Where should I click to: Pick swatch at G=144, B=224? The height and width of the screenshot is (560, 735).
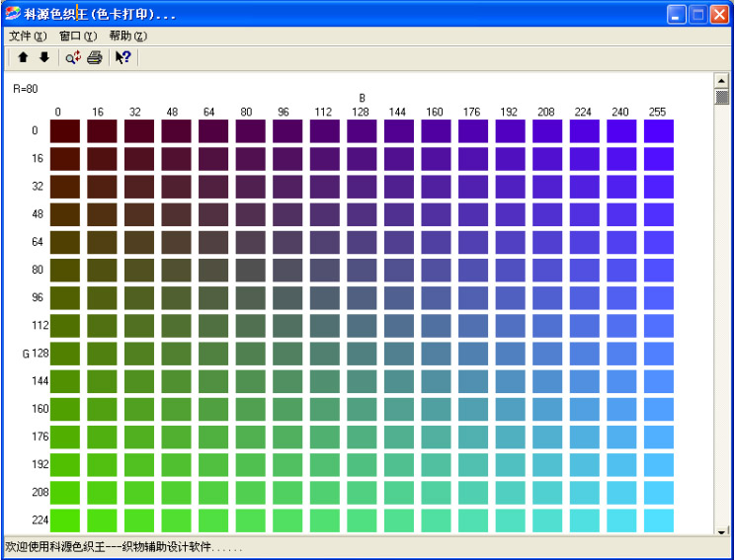[585, 381]
